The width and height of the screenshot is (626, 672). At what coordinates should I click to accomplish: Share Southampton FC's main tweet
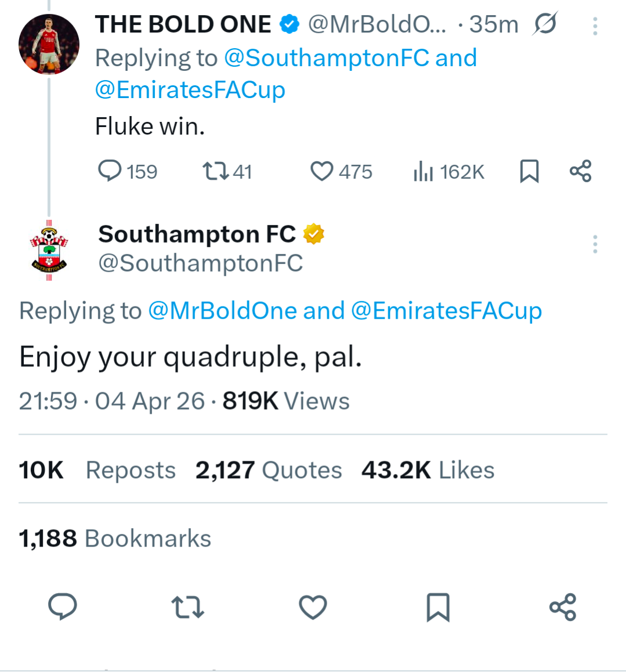[x=563, y=607]
